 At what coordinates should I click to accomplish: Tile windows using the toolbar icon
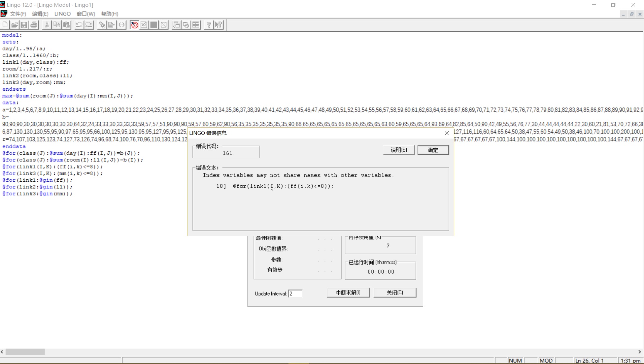196,25
